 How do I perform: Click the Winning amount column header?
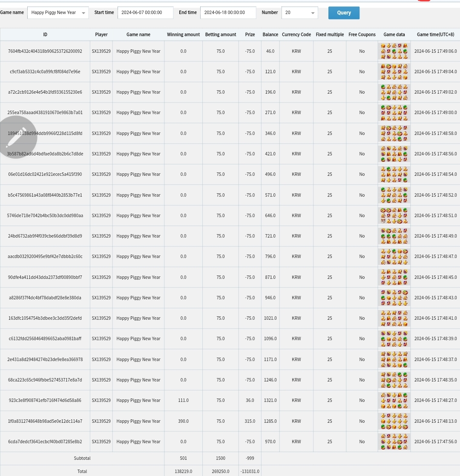pos(184,34)
